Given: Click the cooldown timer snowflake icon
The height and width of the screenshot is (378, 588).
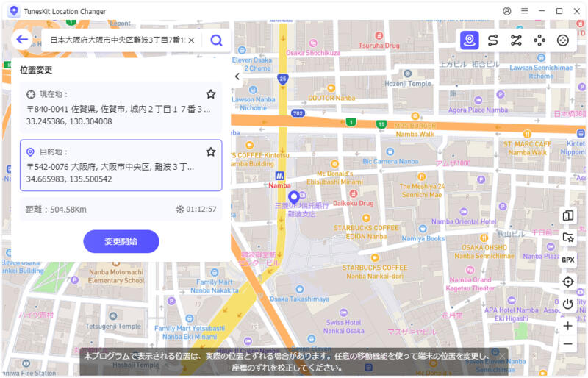Looking at the screenshot, I should tap(180, 209).
